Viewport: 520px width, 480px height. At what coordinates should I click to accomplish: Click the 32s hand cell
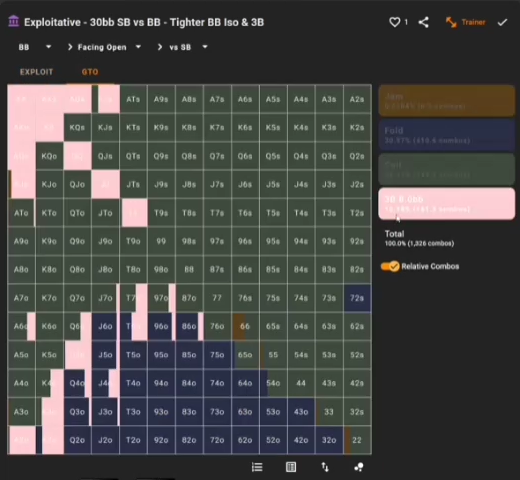(357, 412)
